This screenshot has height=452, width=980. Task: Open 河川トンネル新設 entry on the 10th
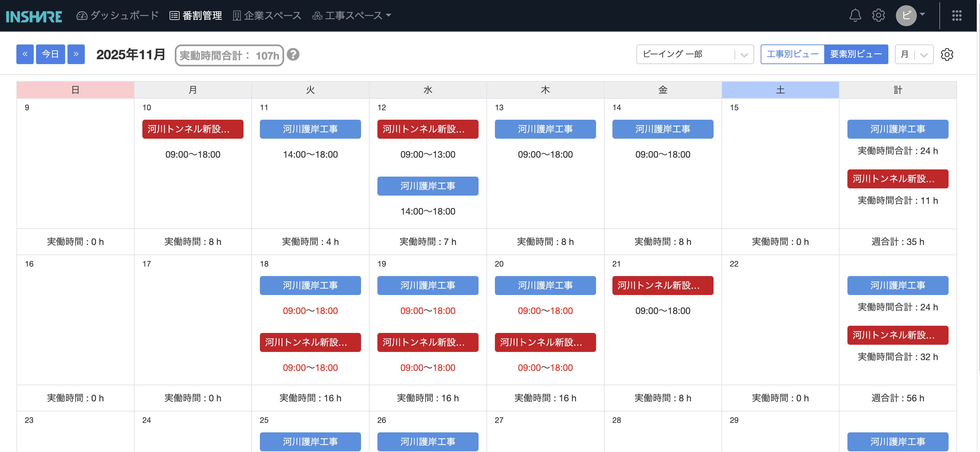pos(193,129)
